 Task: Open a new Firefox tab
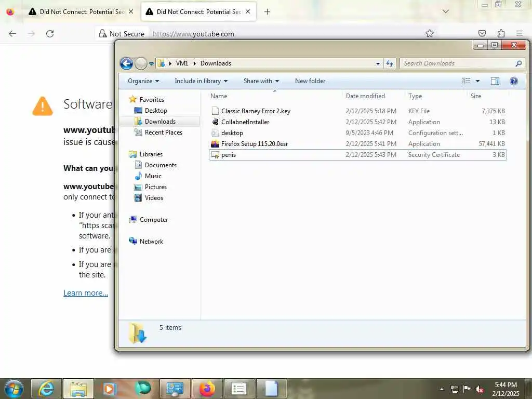pyautogui.click(x=268, y=12)
